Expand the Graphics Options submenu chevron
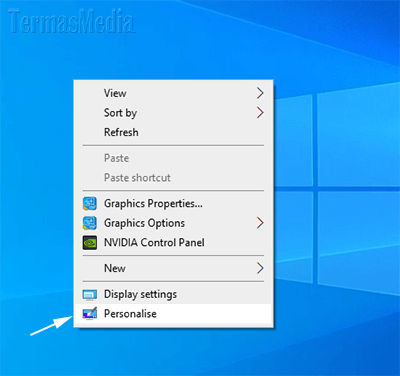 pos(260,223)
